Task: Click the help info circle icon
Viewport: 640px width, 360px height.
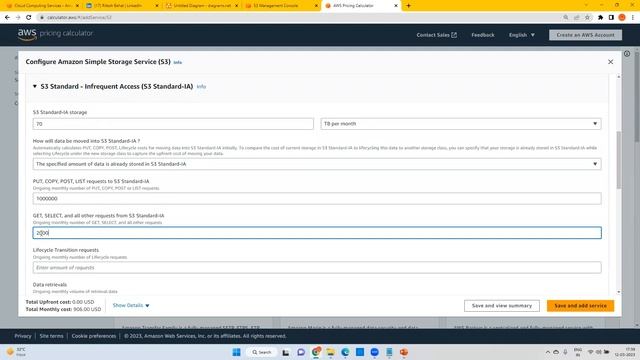Action: pos(627,53)
